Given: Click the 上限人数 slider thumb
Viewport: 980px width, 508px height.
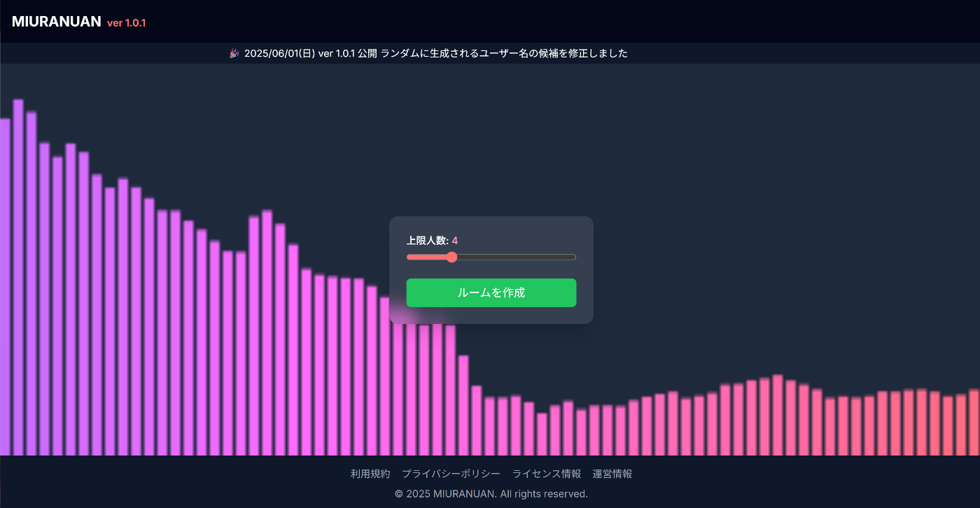Looking at the screenshot, I should point(451,257).
